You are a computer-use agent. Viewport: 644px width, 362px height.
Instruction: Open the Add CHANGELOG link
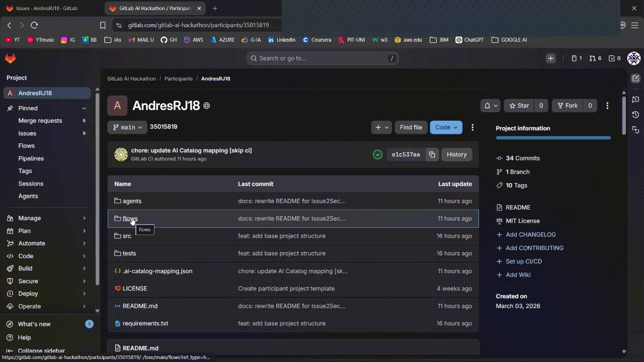tap(531, 234)
